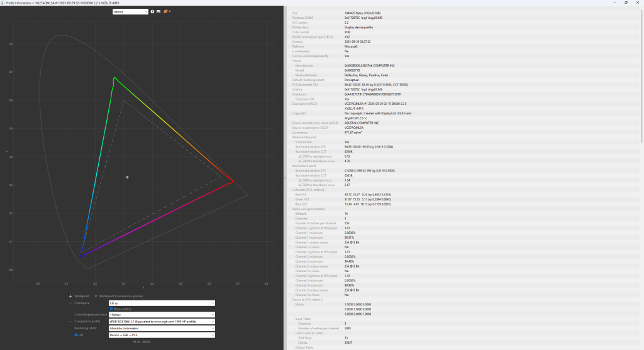Click the white point marker in the graph
This screenshot has width=644, height=350.
click(x=128, y=177)
